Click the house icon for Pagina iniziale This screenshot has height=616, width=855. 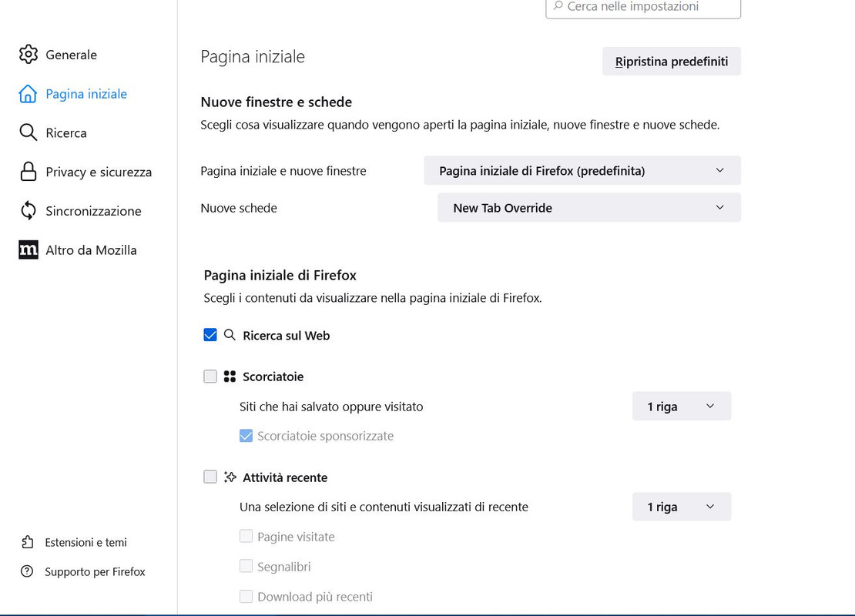click(x=28, y=94)
